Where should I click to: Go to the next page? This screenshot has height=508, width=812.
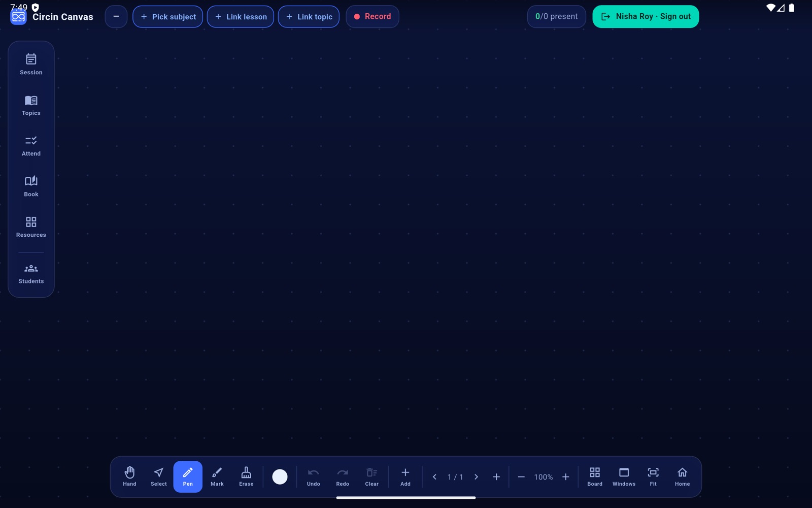[x=476, y=477]
